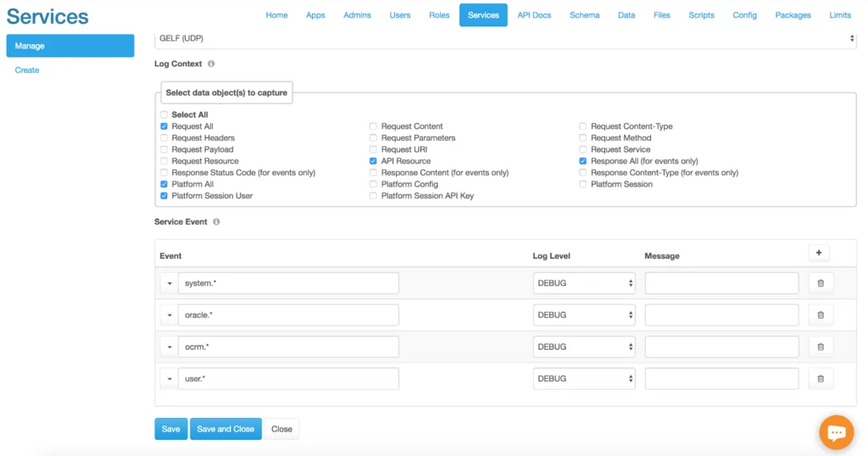
Task: Add new service event with plus icon
Action: tap(818, 253)
